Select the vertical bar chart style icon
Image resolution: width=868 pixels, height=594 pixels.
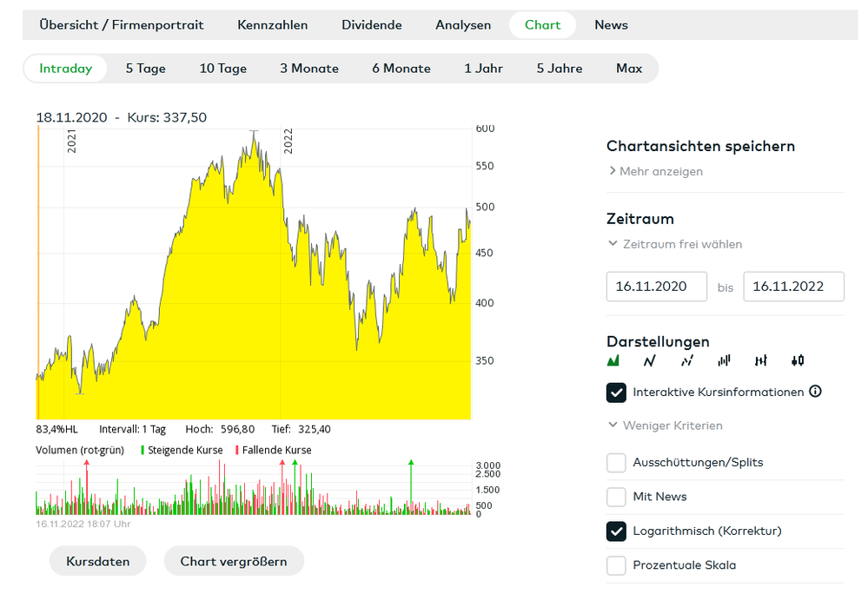point(724,360)
